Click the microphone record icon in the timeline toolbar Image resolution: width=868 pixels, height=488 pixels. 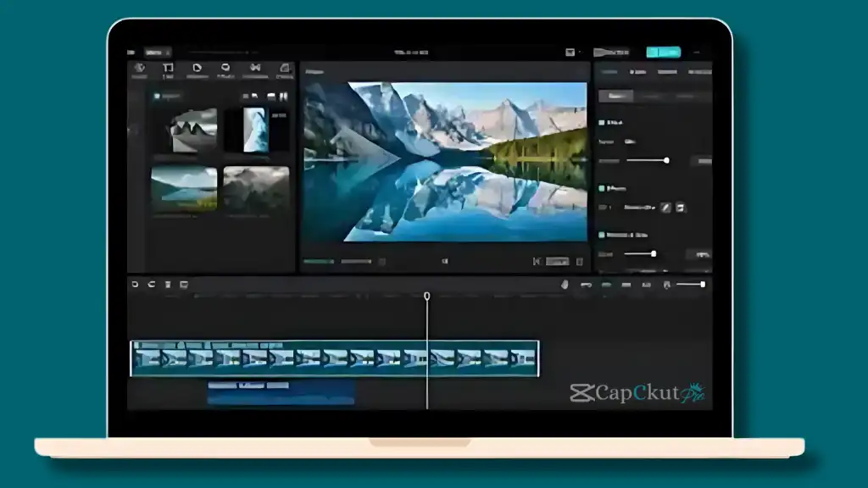pos(565,285)
